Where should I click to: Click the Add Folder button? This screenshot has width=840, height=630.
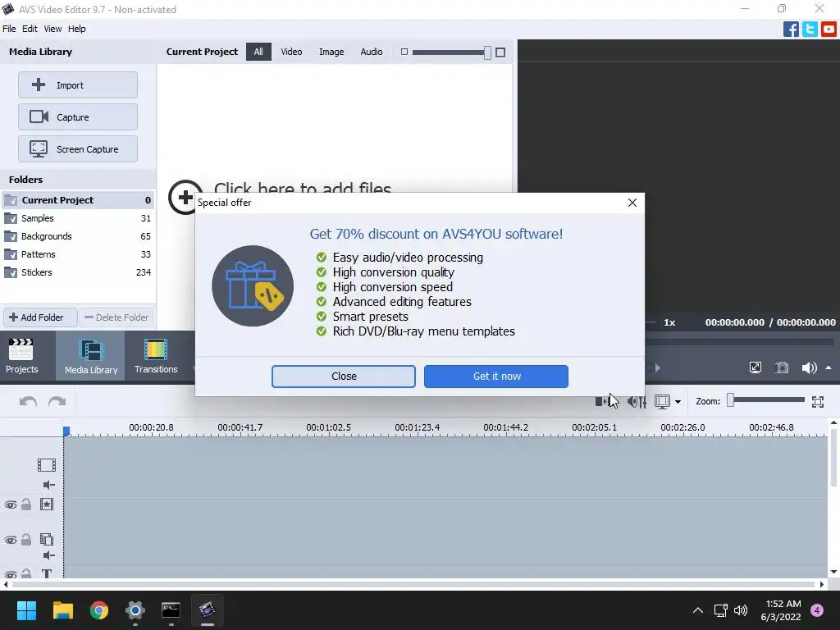[x=41, y=317]
